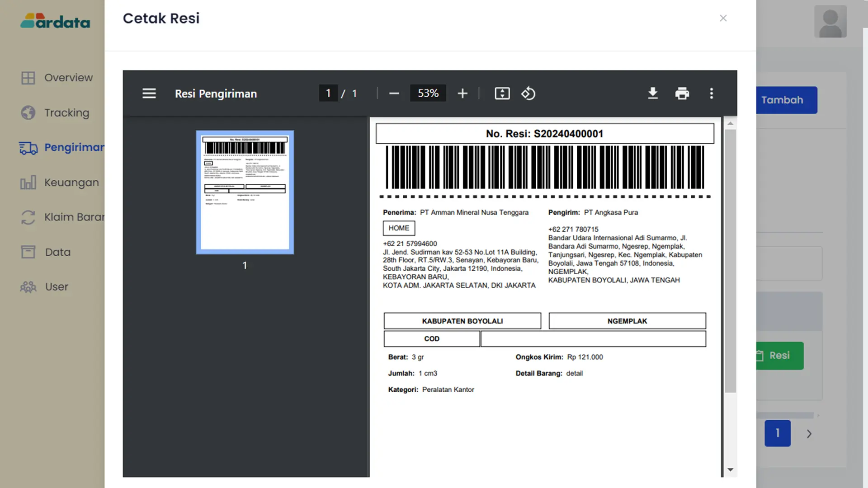Select the page 1 thumbnail

pos(245,192)
